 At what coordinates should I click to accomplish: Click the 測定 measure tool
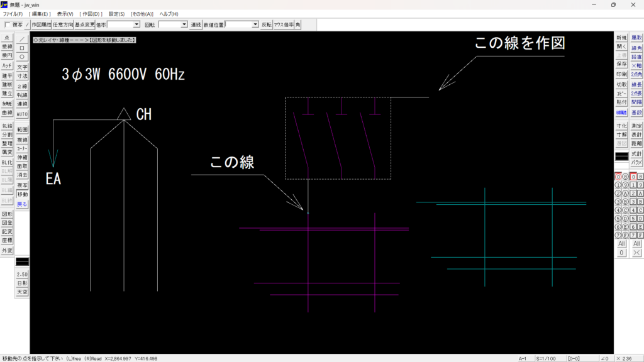(x=636, y=126)
